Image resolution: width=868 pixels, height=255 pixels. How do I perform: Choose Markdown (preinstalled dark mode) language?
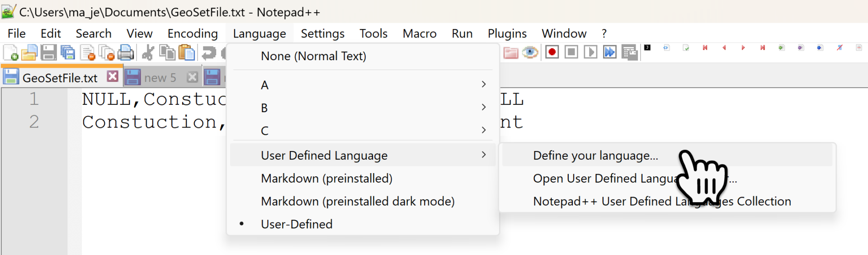pos(358,201)
